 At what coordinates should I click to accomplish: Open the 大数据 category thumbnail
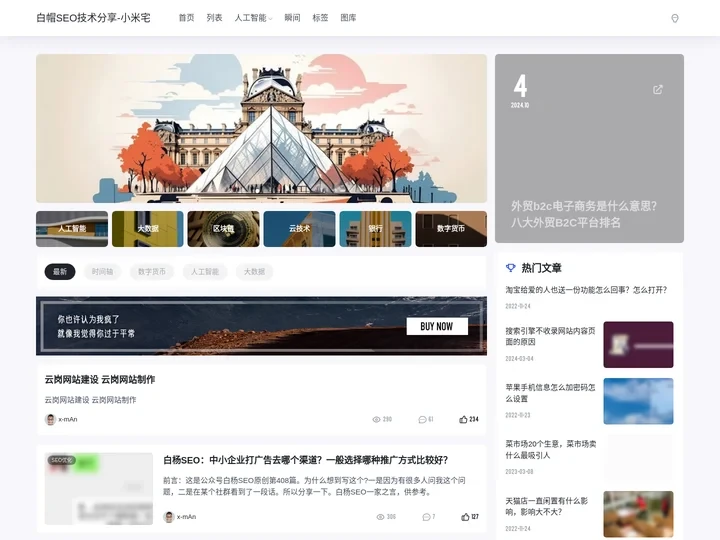tap(148, 229)
